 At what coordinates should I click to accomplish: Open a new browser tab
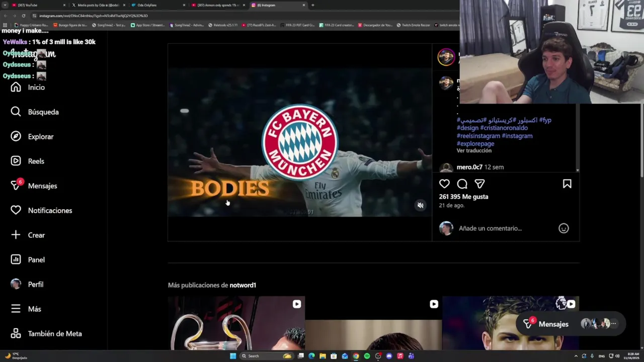pyautogui.click(x=313, y=5)
